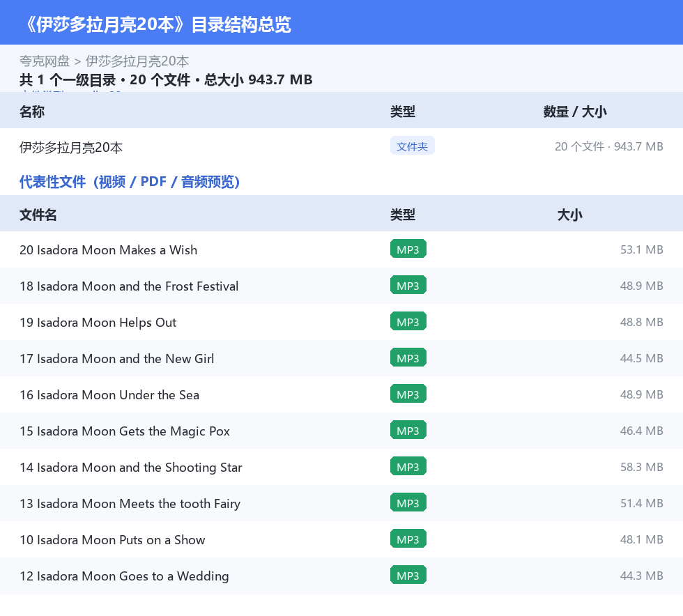Select 14 Isadora Moon and the Shooting Star
683x616 pixels.
(x=131, y=467)
